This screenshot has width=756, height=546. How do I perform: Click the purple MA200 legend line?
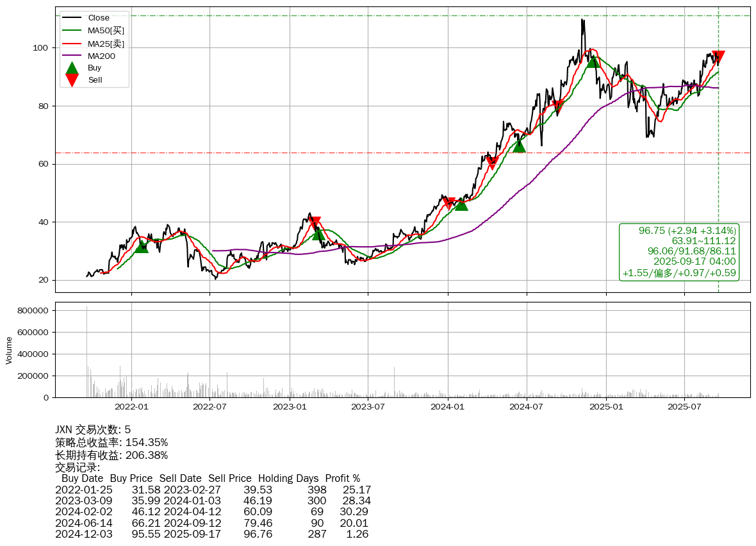pyautogui.click(x=72, y=56)
